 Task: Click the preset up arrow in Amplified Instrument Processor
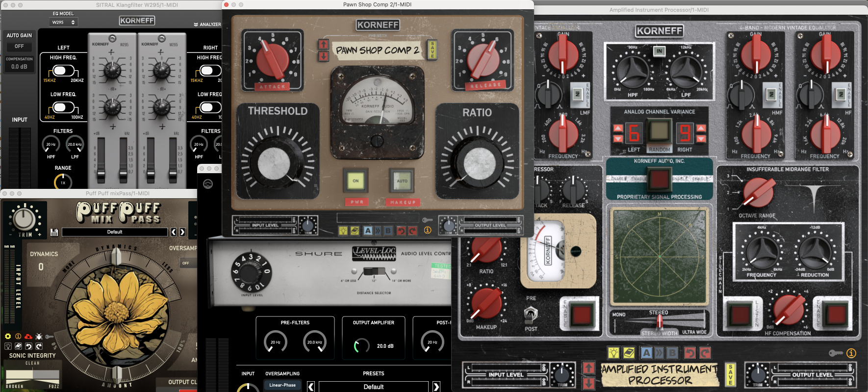pos(589,368)
